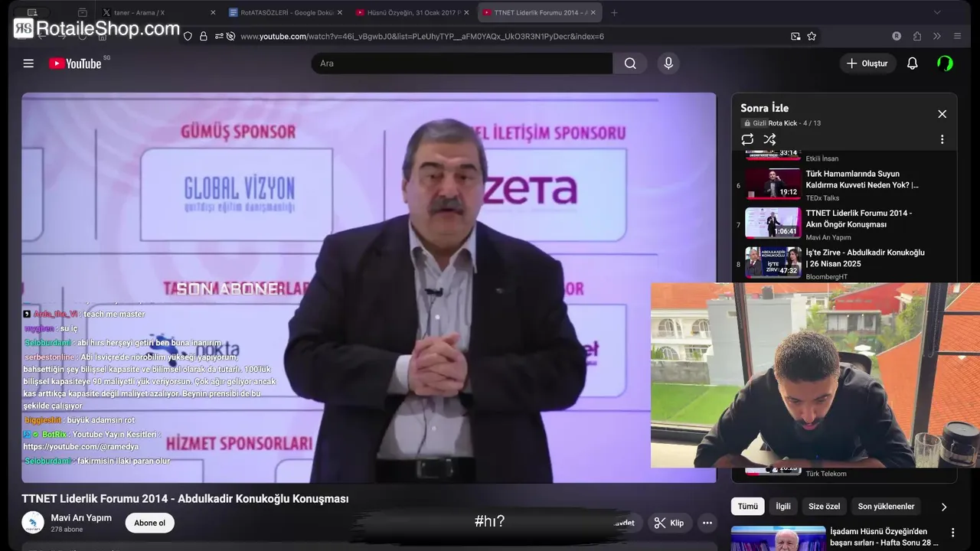
Task: Go to the YouTube home logo
Action: coord(75,64)
